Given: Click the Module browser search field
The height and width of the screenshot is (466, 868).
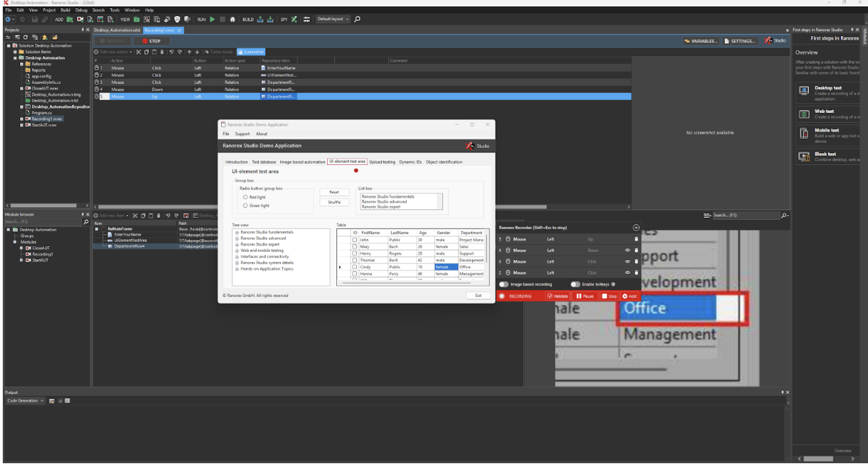Looking at the screenshot, I should click(42, 222).
